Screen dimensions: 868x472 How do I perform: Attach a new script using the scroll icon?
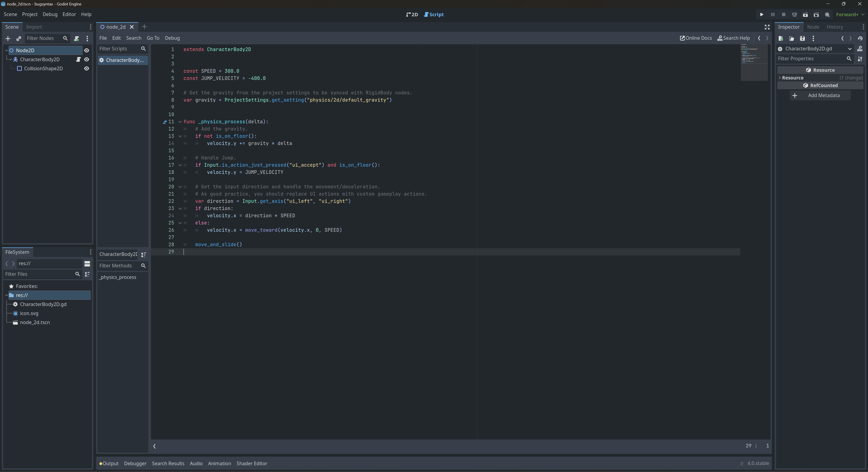[76, 38]
